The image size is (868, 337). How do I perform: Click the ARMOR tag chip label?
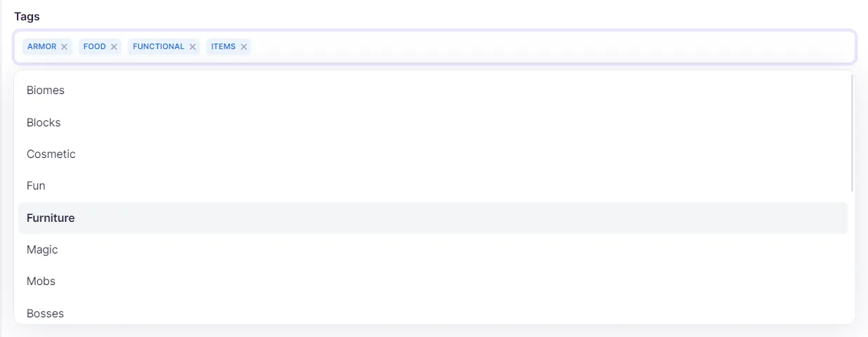(x=42, y=47)
